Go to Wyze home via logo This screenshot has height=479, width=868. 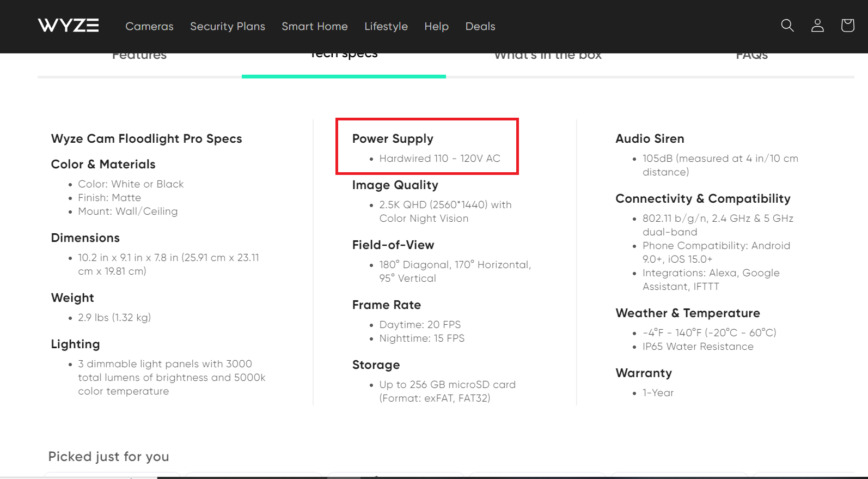(69, 26)
